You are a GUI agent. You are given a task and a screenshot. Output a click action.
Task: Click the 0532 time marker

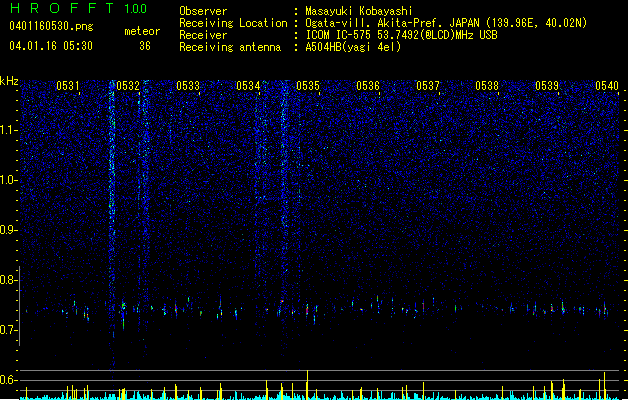128,86
